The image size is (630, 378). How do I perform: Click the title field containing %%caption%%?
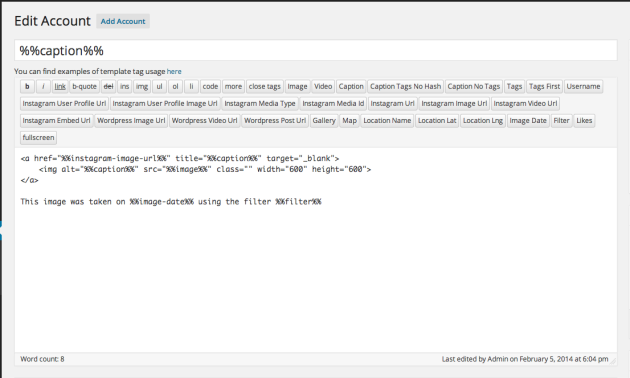pos(316,50)
